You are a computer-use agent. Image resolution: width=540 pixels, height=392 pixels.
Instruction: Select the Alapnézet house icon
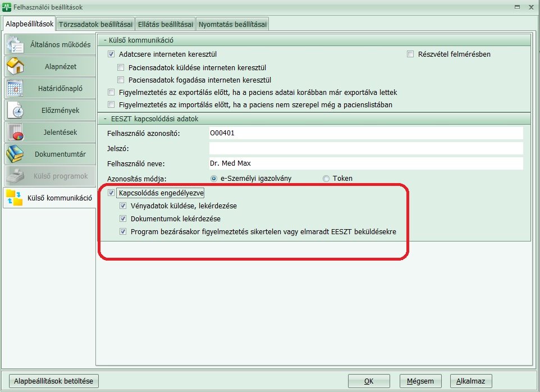[x=15, y=66]
